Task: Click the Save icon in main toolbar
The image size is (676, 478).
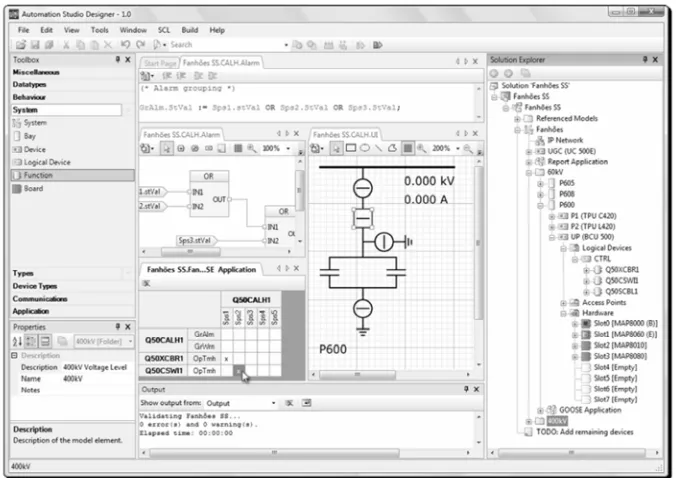Action: [x=35, y=45]
